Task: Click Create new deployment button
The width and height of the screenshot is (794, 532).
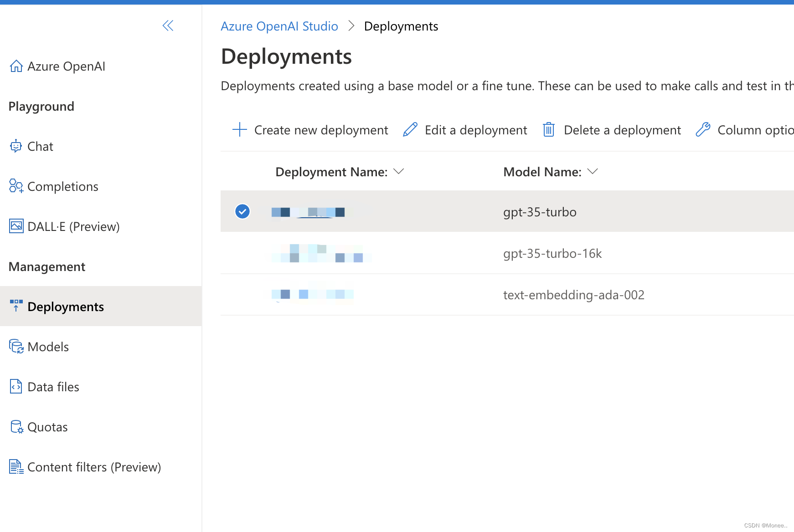Action: point(310,130)
